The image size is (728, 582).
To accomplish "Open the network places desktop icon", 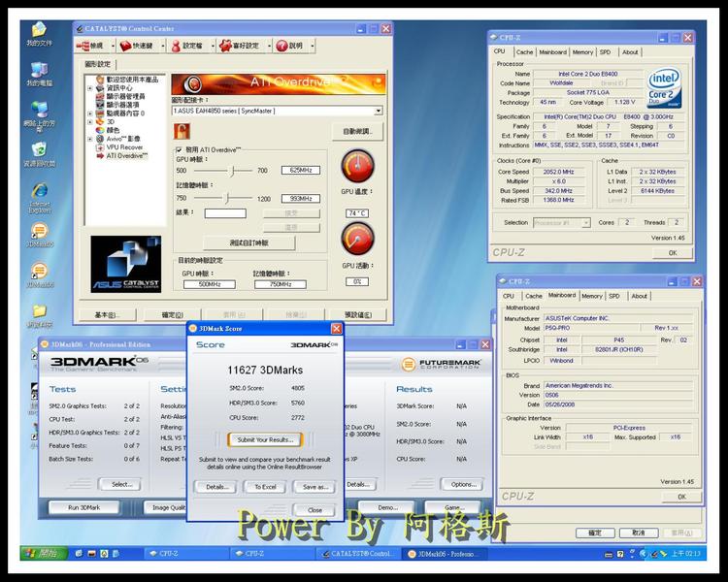I will pos(40,116).
